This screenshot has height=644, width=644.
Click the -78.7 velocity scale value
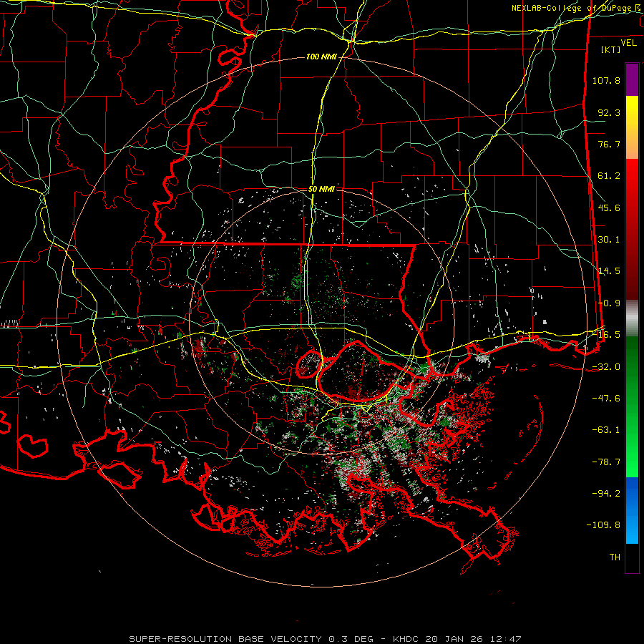606,462
